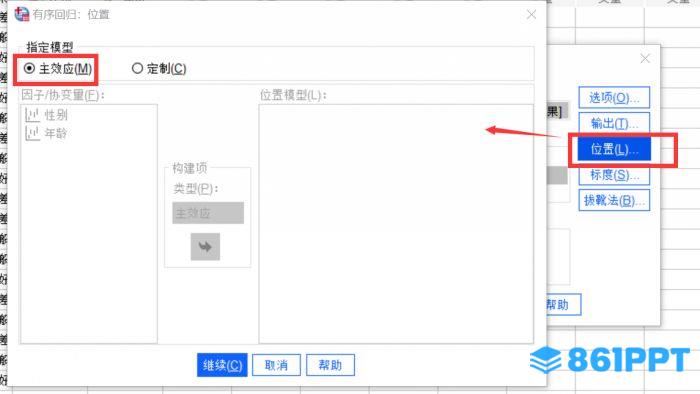The height and width of the screenshot is (394, 700).
Task: Open 标度(S)... in the back dialog
Action: tap(614, 174)
